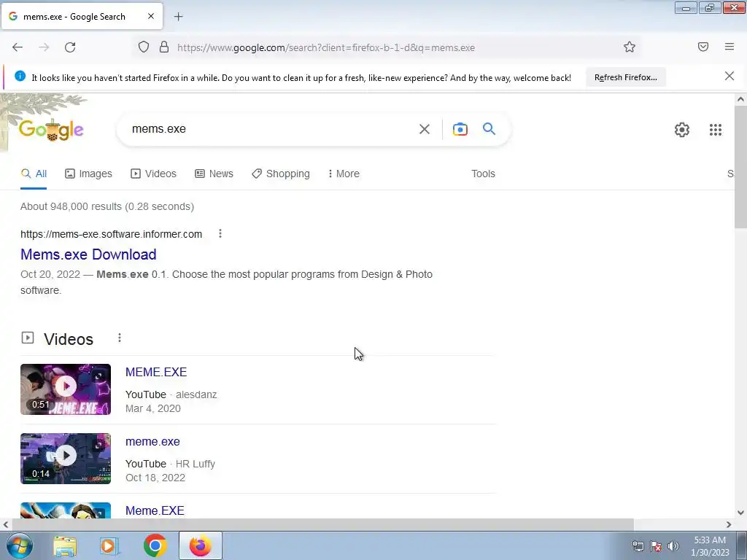Open the taskbar clock and date
The width and height of the screenshot is (747, 560).
tap(710, 546)
